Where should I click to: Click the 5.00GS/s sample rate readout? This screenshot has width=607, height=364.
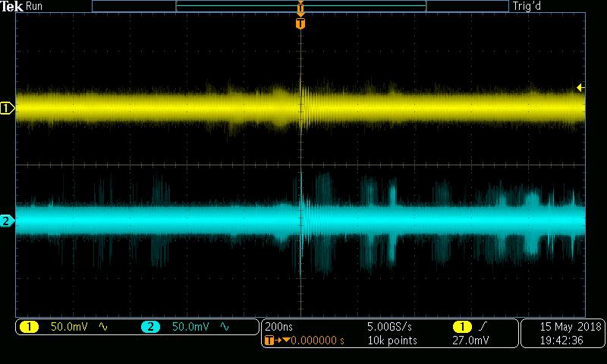click(389, 327)
